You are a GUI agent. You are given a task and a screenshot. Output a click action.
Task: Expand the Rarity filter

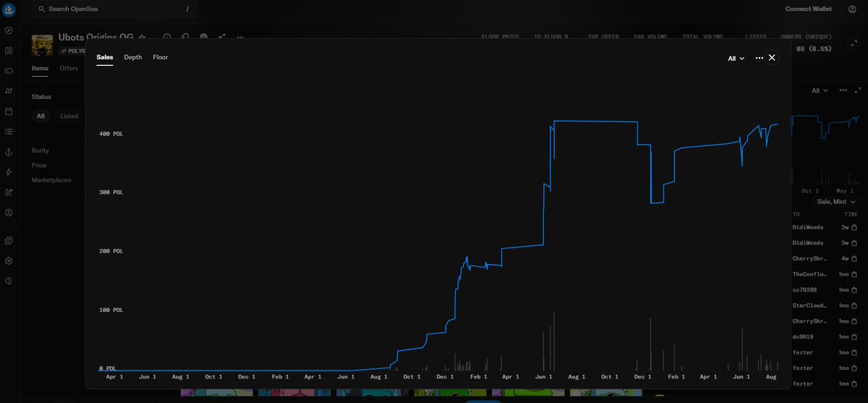click(41, 150)
